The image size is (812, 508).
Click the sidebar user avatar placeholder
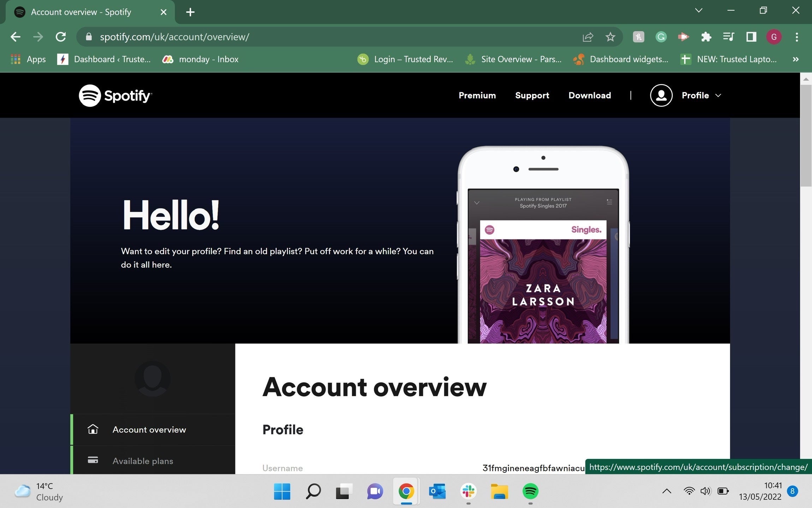coord(153,379)
